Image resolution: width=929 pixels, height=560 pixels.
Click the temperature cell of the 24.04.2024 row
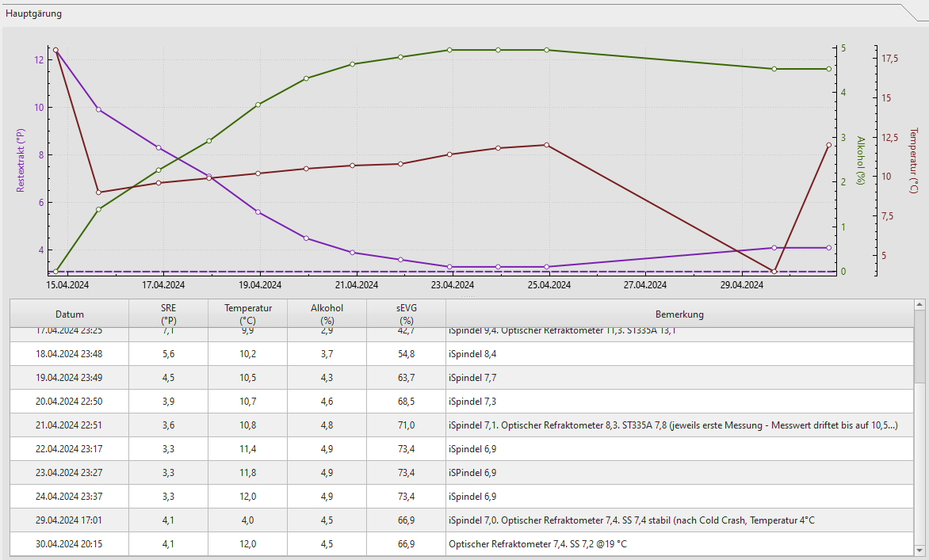click(247, 497)
